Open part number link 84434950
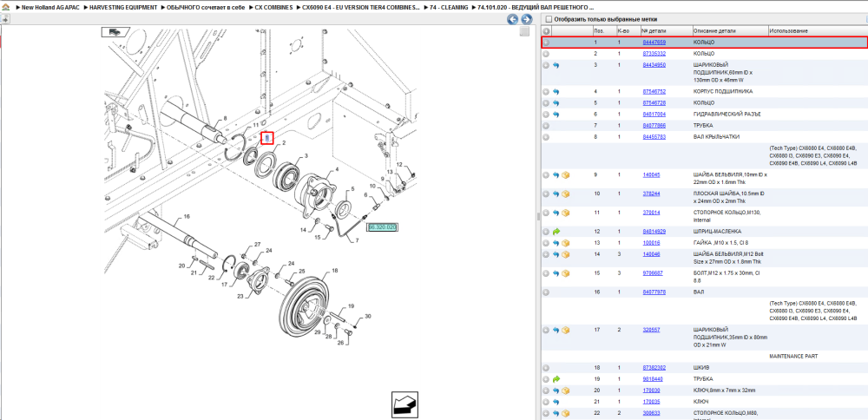 pos(654,65)
